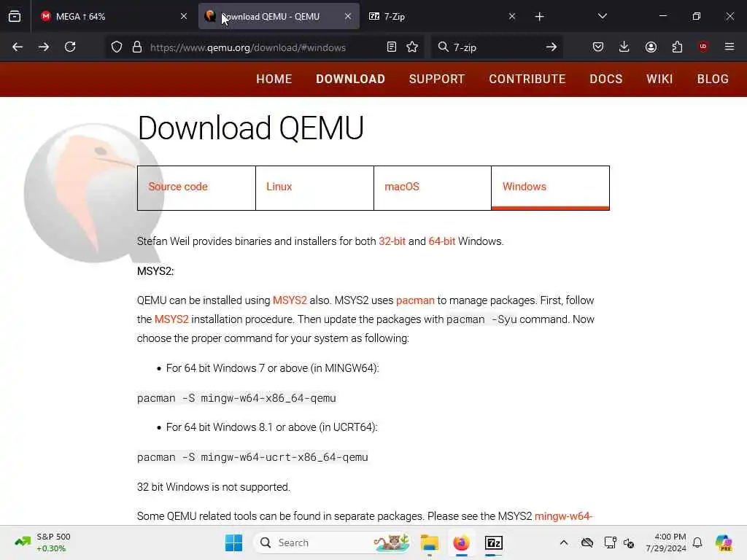The width and height of the screenshot is (747, 560).
Task: Open the clock showing 4:00 PM
Action: coord(666,542)
